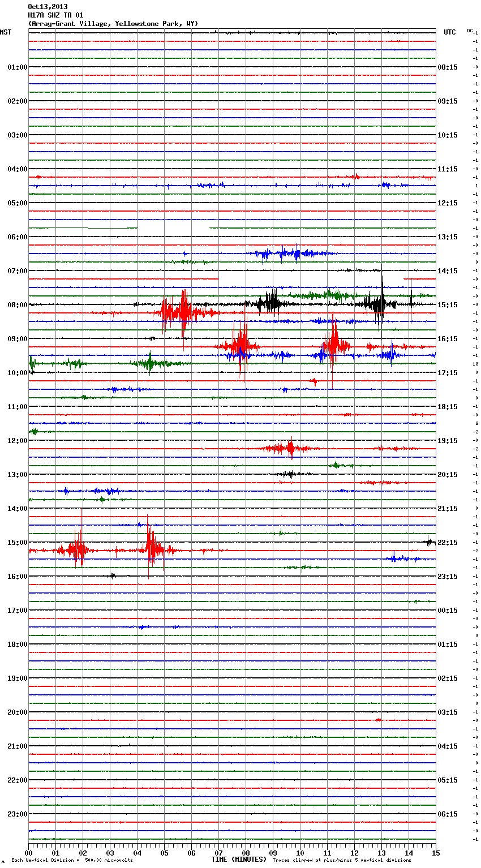Image resolution: width=481 pixels, height=868 pixels.
Task: Click the date heading Oct13,2013
Action: pos(48,7)
